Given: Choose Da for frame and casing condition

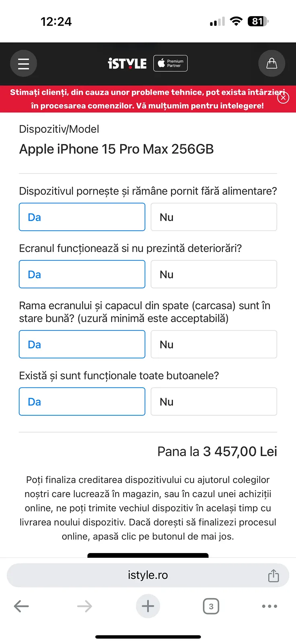Looking at the screenshot, I should 82,344.
